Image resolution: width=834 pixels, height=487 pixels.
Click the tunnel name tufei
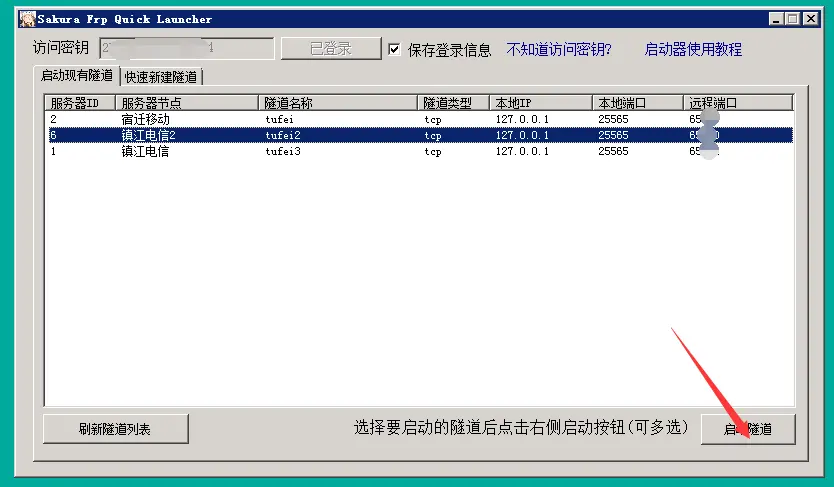tap(279, 119)
